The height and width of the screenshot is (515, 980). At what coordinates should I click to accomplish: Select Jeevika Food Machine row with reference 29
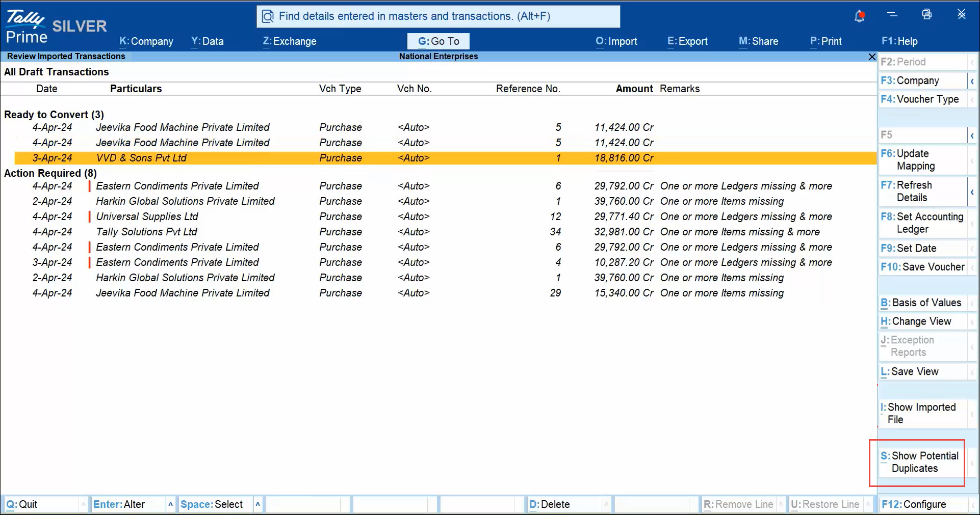click(x=445, y=293)
